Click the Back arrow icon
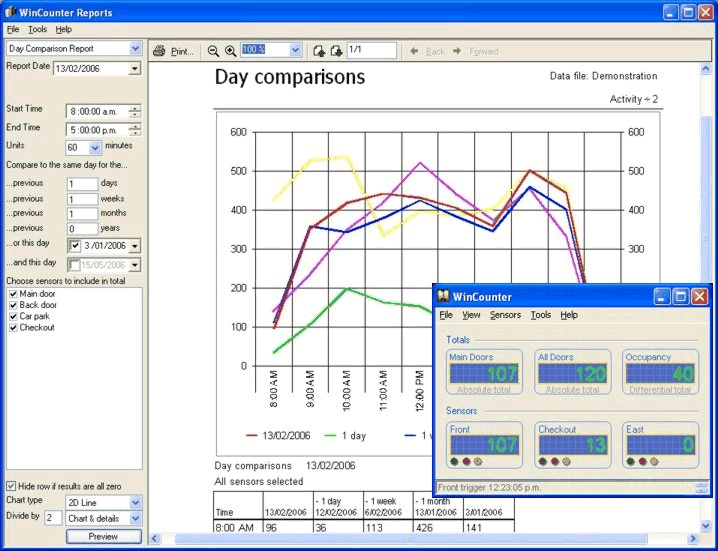This screenshot has width=718, height=551. [414, 51]
